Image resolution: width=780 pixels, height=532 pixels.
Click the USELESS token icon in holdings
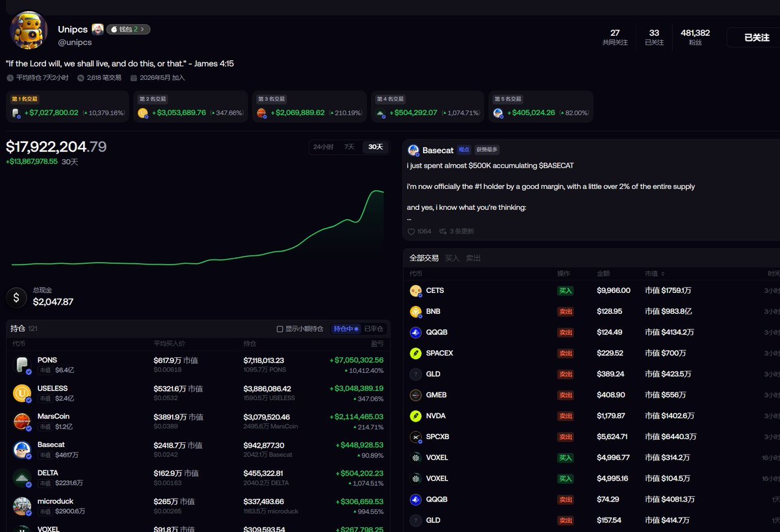pyautogui.click(x=22, y=393)
